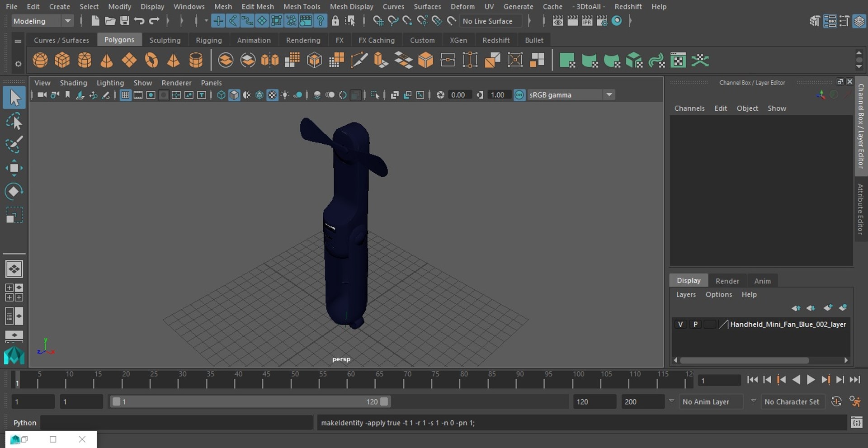This screenshot has height=448, width=868.
Task: Toggle viewport grid display
Action: (x=125, y=95)
